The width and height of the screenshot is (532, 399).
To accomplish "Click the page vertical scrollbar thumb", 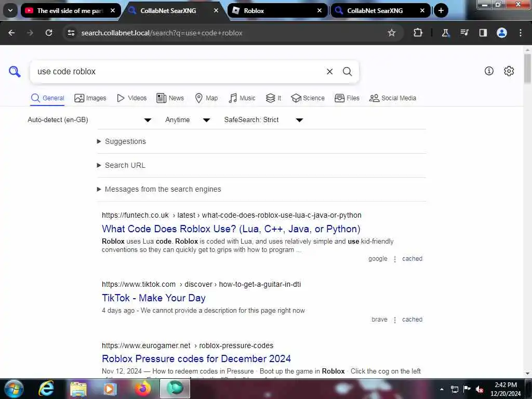I will pyautogui.click(x=528, y=68).
